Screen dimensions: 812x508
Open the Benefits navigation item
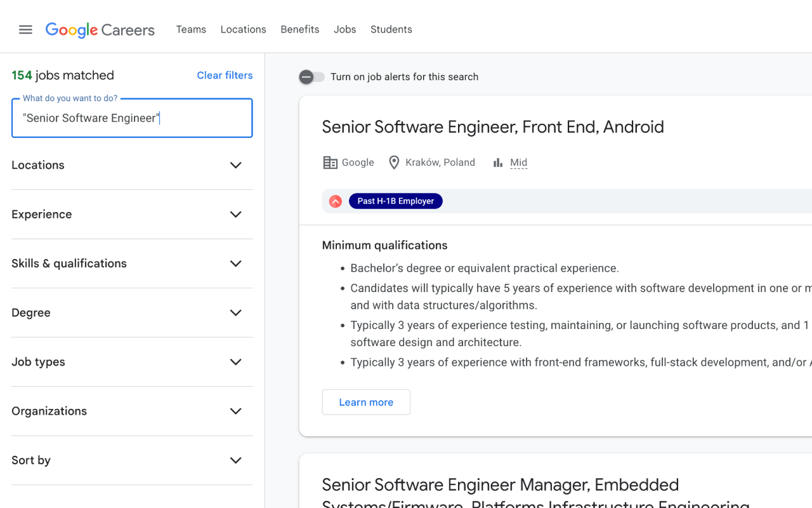click(300, 30)
